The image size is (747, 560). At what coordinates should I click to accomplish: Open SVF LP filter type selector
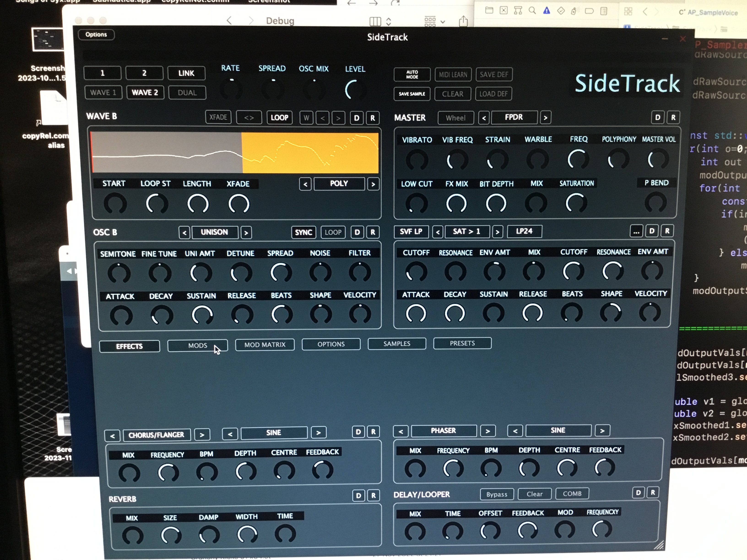click(411, 232)
